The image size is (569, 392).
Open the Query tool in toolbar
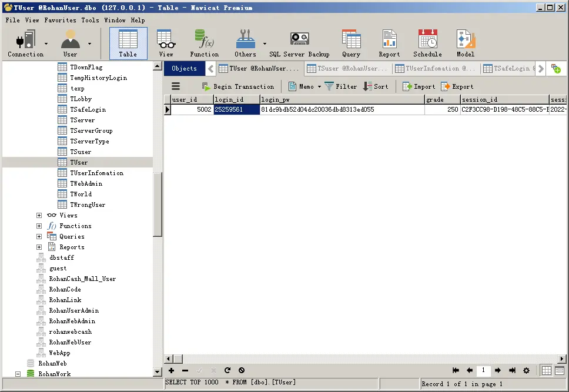tap(351, 43)
